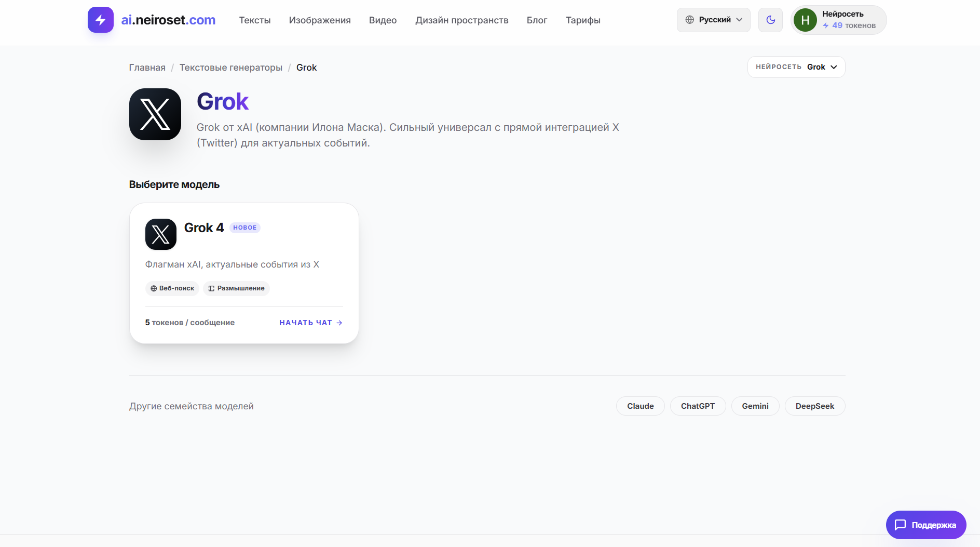
Task: Start chat via НАЧАТЬ ЧАТ link
Action: pos(311,323)
